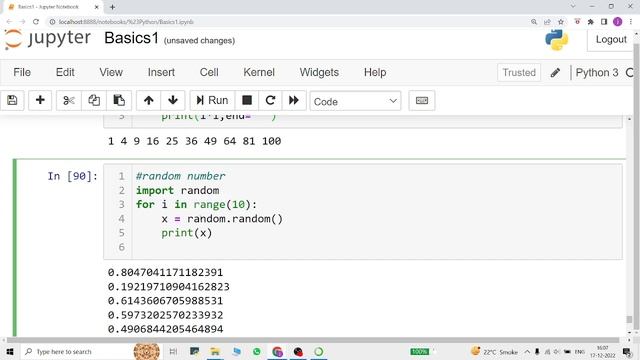Open the File menu
This screenshot has width=640, height=360.
[22, 73]
